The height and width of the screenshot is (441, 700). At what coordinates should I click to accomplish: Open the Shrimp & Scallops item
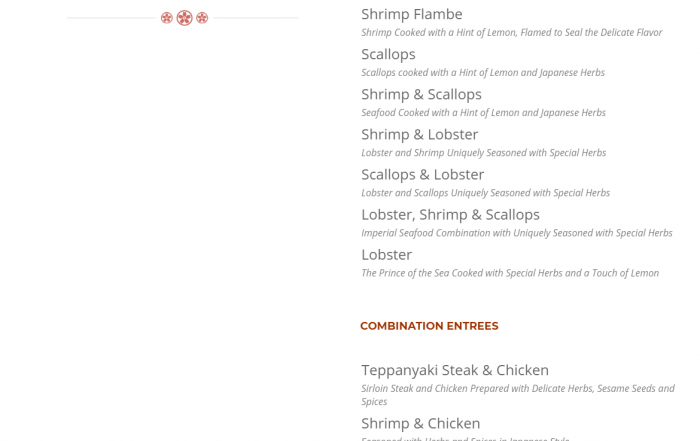[421, 94]
